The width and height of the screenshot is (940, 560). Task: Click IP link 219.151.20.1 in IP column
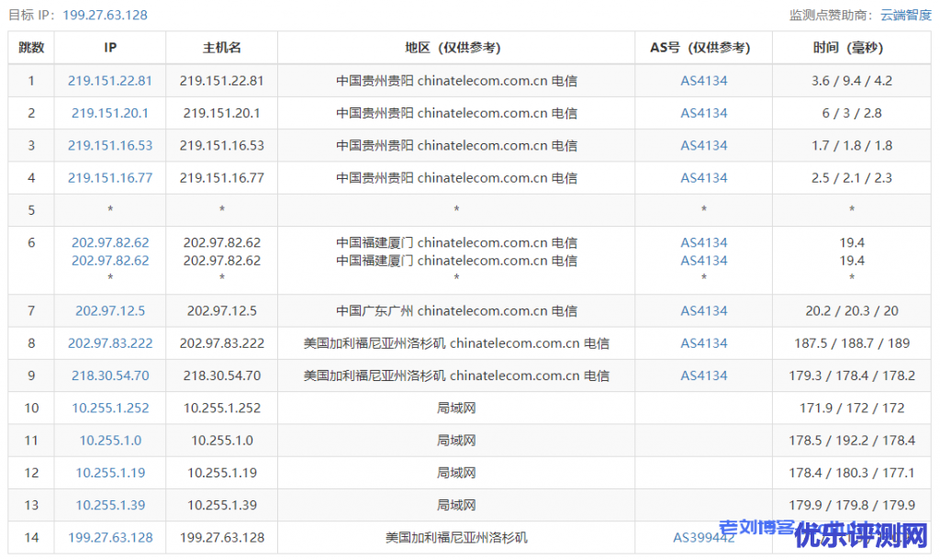(x=110, y=113)
